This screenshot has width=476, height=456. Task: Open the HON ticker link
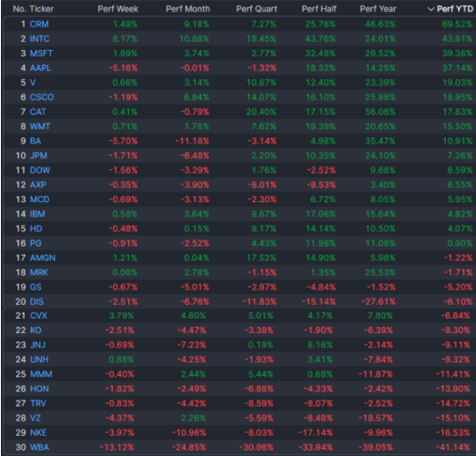point(39,389)
